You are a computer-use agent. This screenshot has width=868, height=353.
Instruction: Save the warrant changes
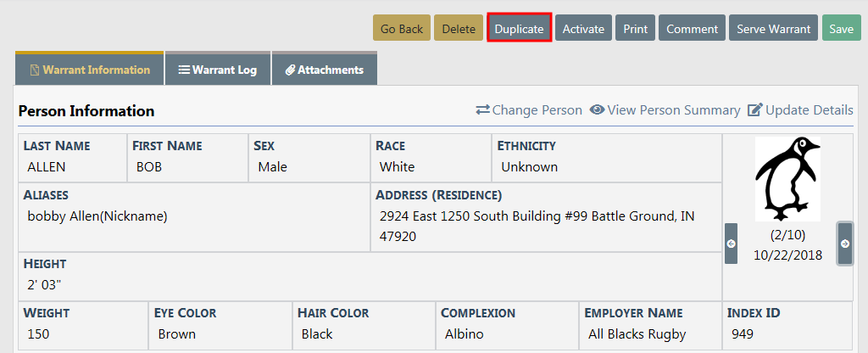pyautogui.click(x=841, y=29)
